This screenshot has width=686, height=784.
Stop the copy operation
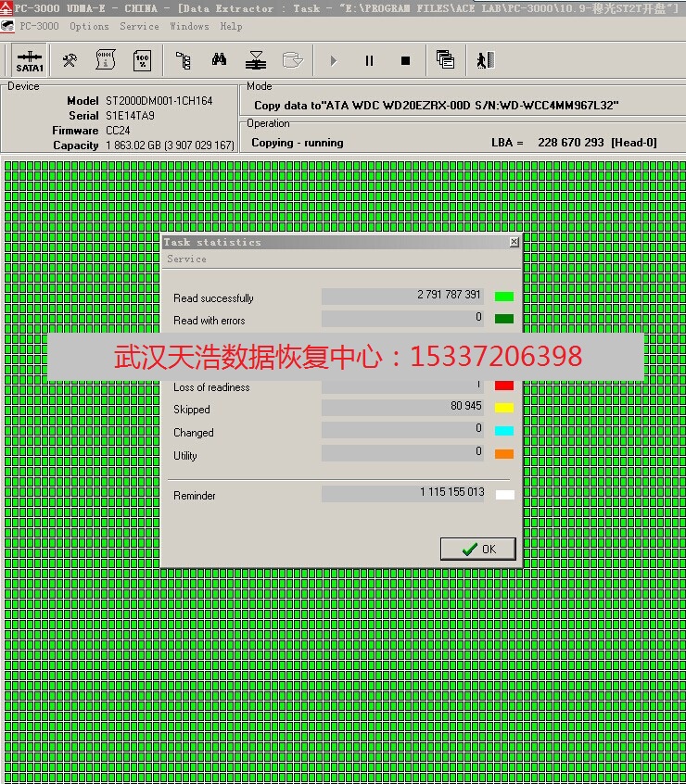click(x=405, y=61)
